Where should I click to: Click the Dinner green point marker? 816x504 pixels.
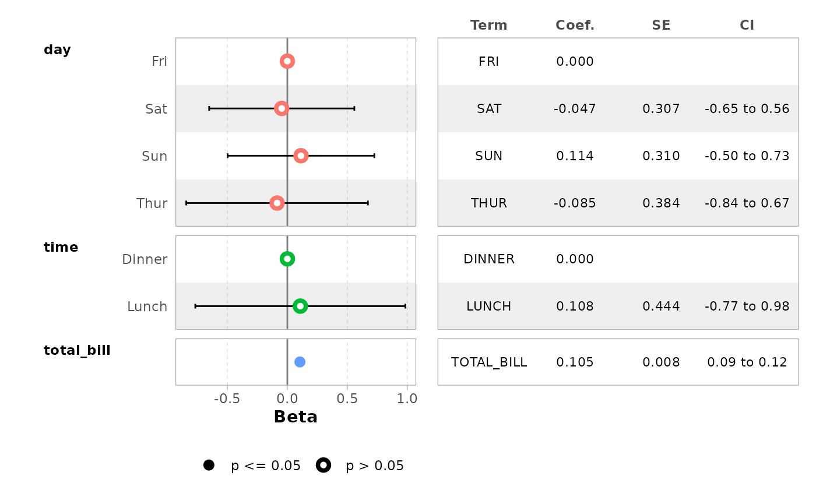(x=287, y=259)
